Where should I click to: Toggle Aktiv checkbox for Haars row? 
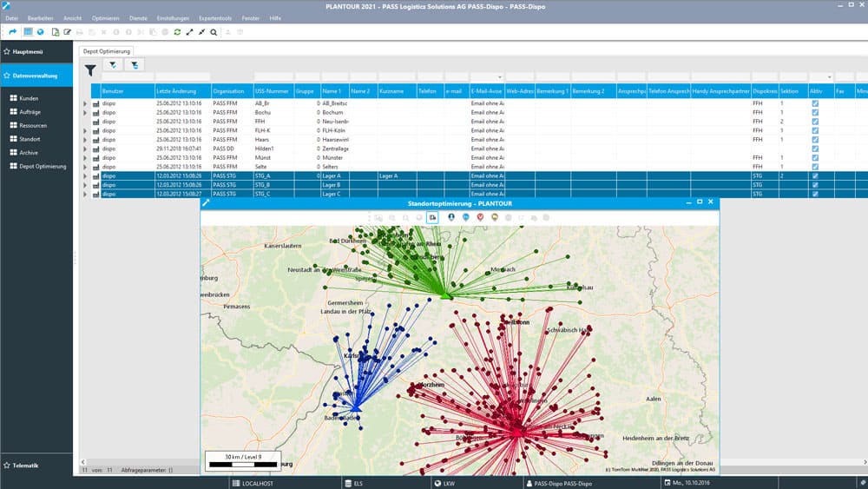point(815,140)
